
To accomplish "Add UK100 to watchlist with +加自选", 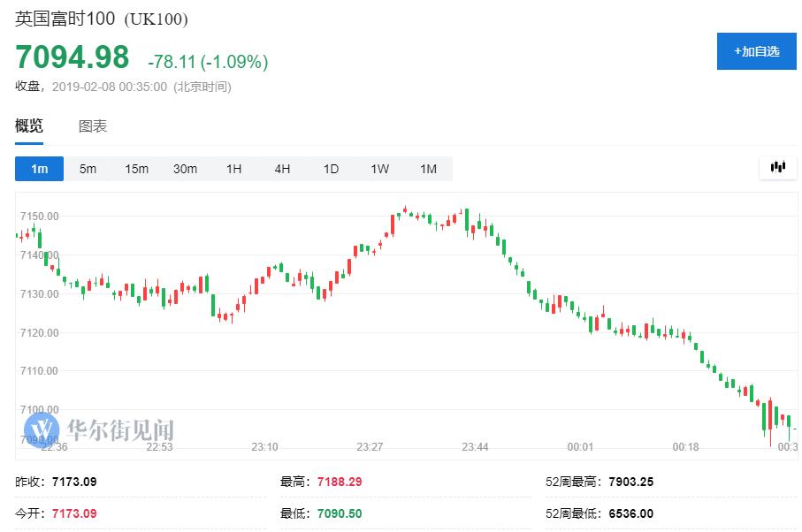I will [x=756, y=51].
